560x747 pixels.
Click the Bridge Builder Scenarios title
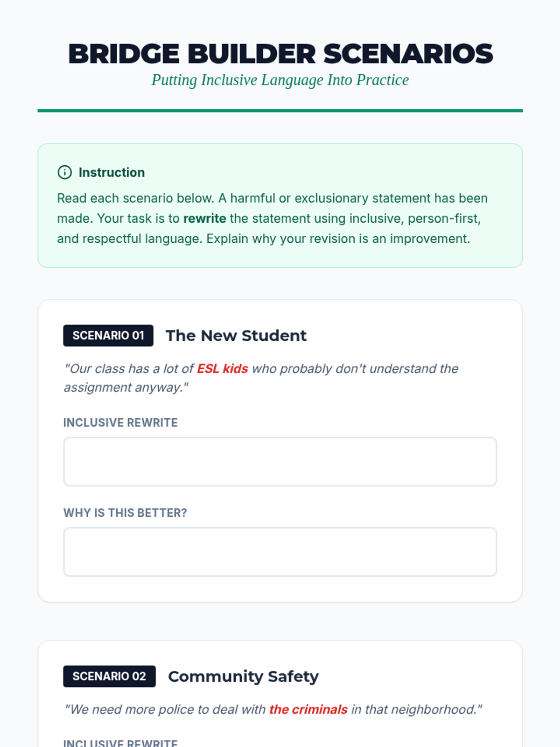point(280,54)
